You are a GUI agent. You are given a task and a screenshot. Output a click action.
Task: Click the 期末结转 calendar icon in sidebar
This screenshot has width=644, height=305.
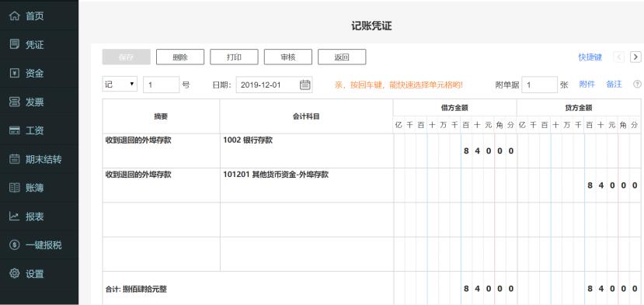15,159
